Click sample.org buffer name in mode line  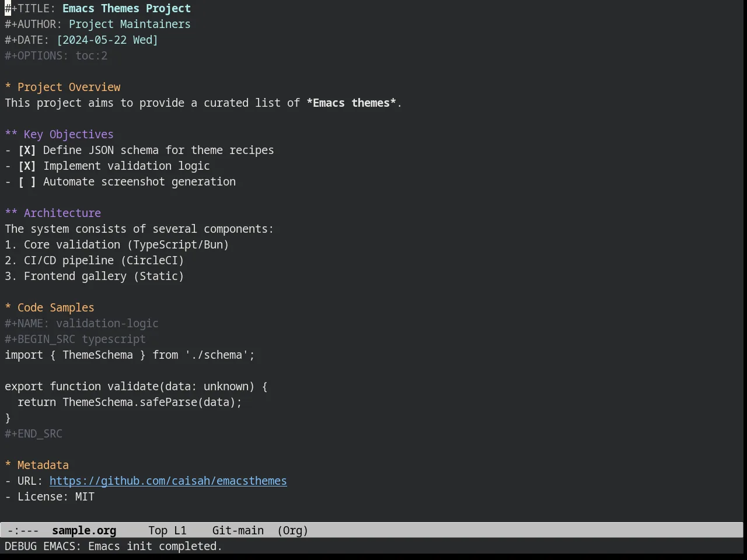[x=84, y=530]
